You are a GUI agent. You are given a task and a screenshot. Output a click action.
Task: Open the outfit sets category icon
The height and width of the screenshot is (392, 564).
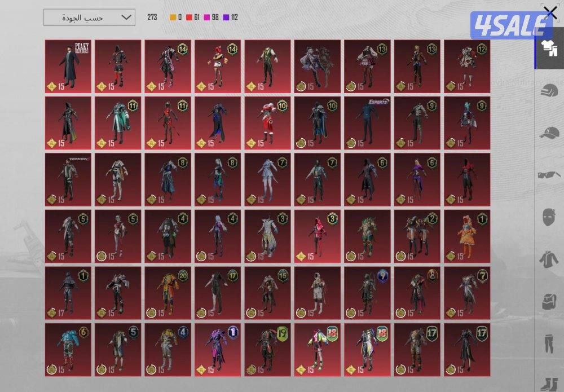tap(548, 49)
